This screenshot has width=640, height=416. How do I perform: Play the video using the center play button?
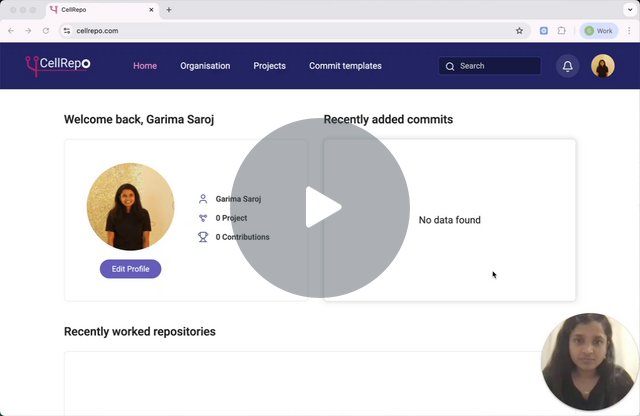[x=320, y=208]
